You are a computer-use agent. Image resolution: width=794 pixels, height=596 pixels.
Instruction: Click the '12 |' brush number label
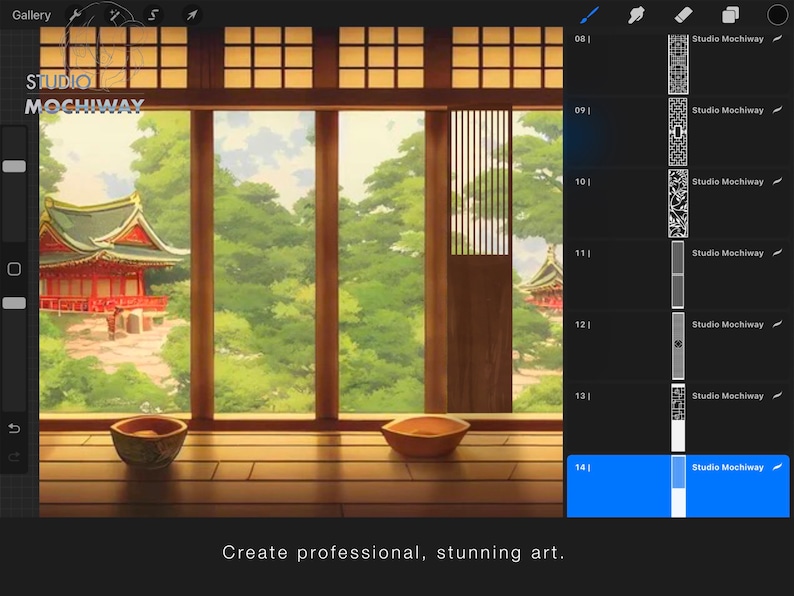click(x=582, y=325)
